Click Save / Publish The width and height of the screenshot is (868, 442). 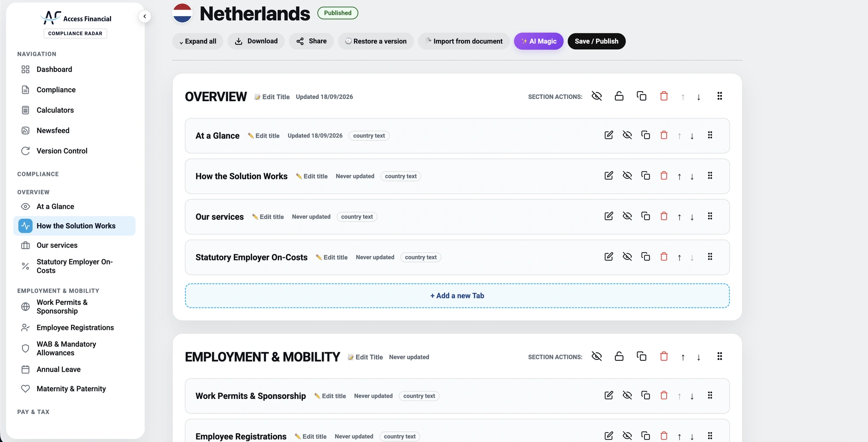click(596, 41)
